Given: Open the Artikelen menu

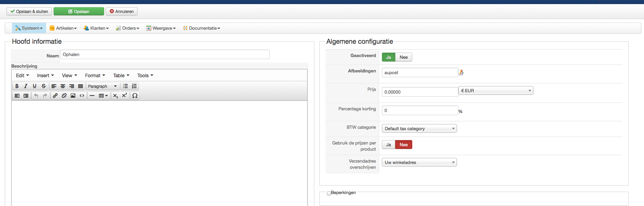Looking at the screenshot, I should [63, 28].
